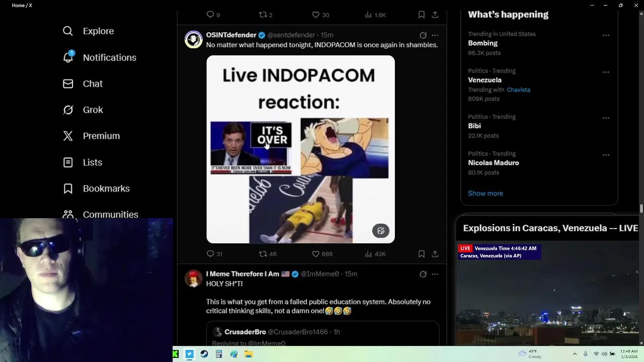
Task: Open the taskbar clock and date
Action: [628, 354]
